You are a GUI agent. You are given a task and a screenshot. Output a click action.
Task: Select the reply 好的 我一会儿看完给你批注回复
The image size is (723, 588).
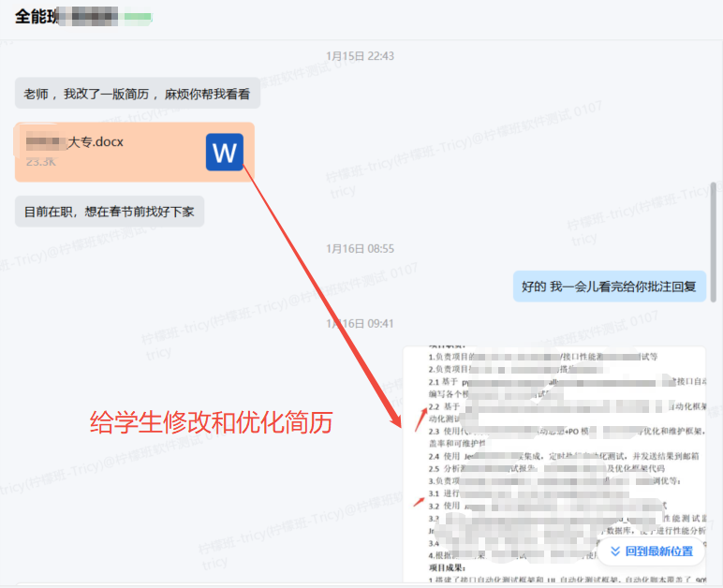tap(609, 287)
